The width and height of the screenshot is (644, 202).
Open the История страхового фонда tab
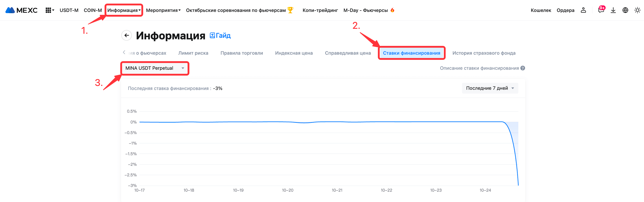coord(484,53)
